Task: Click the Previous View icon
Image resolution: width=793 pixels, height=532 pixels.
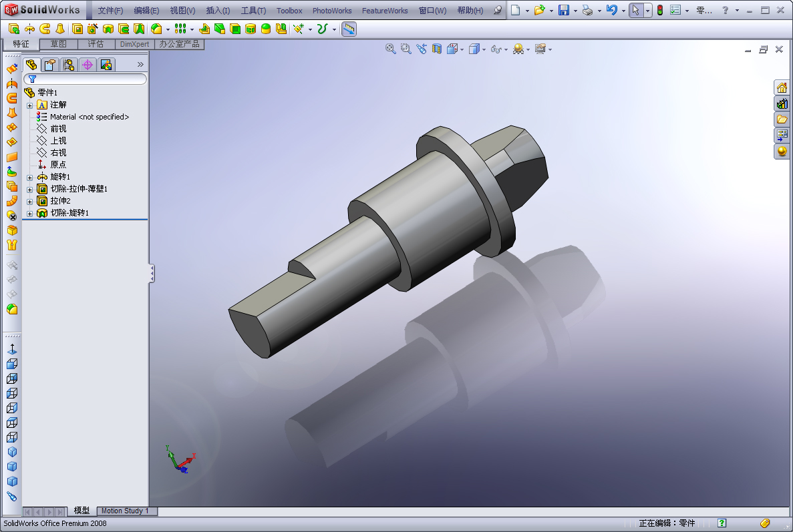Action: click(x=422, y=49)
